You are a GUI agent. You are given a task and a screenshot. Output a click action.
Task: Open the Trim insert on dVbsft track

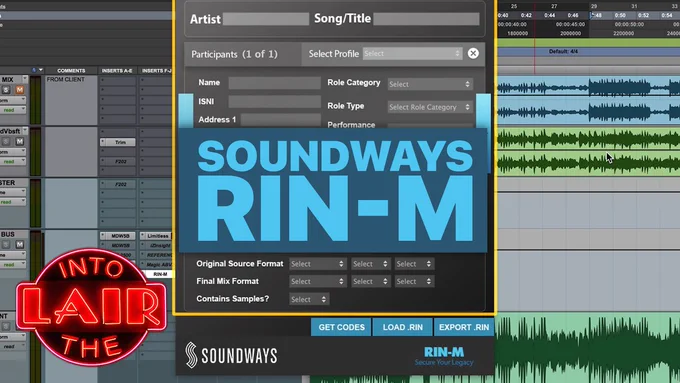118,142
